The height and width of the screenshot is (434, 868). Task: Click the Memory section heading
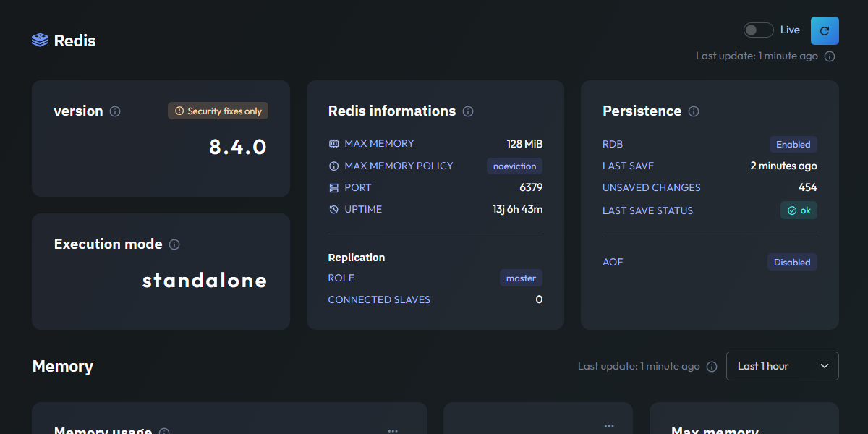[x=63, y=367]
